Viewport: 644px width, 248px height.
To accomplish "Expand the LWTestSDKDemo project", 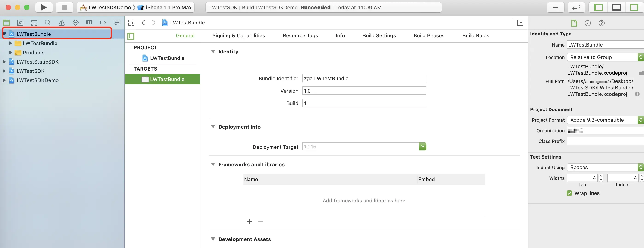I will [x=4, y=80].
